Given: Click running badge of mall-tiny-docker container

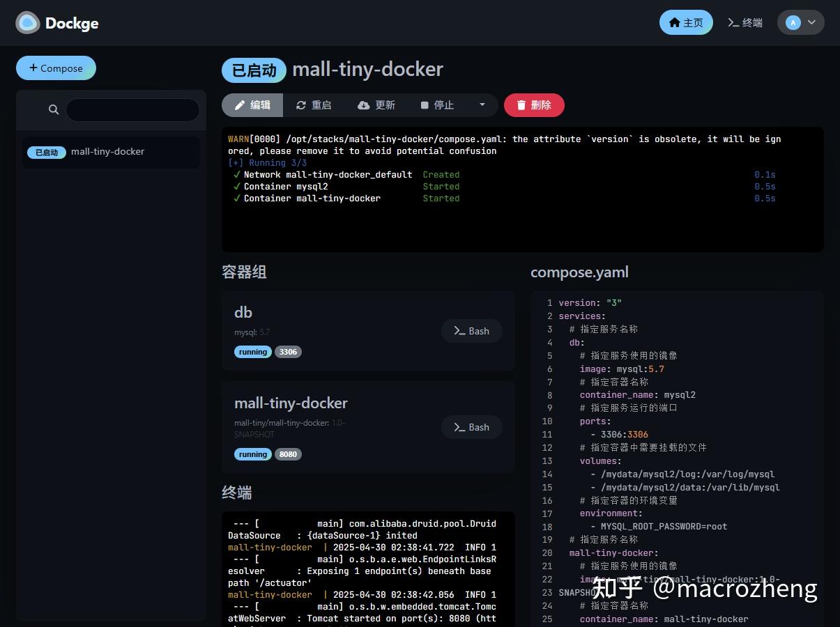Looking at the screenshot, I should tap(253, 454).
